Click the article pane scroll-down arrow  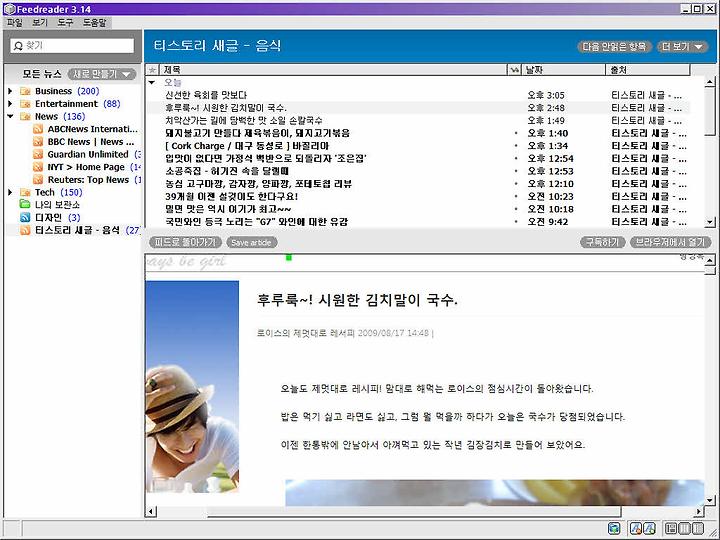pyautogui.click(x=710, y=501)
